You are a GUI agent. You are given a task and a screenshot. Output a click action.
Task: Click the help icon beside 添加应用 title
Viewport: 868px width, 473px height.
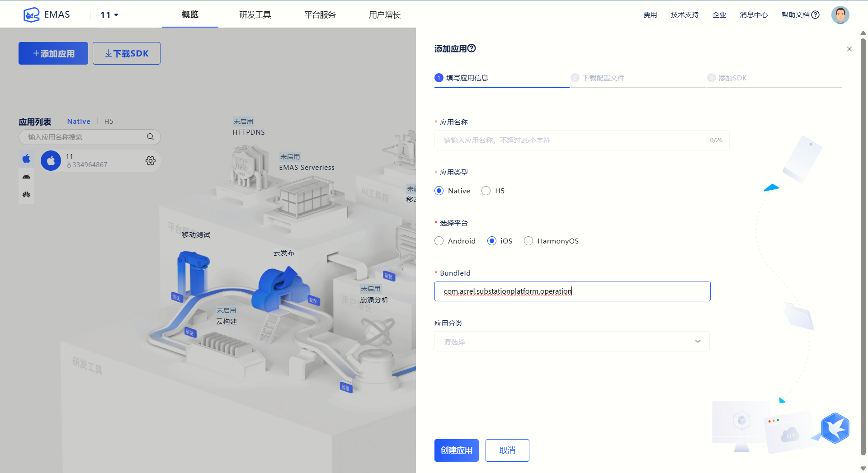pos(472,48)
